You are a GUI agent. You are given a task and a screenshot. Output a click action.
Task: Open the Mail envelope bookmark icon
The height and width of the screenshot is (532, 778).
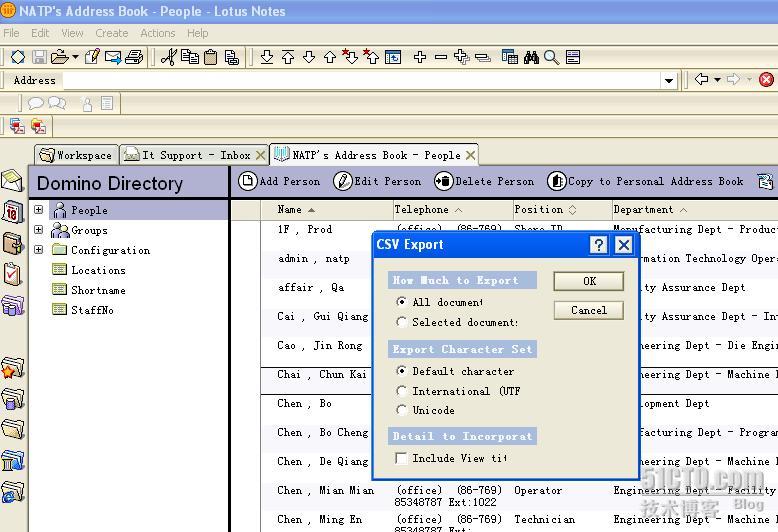12,180
